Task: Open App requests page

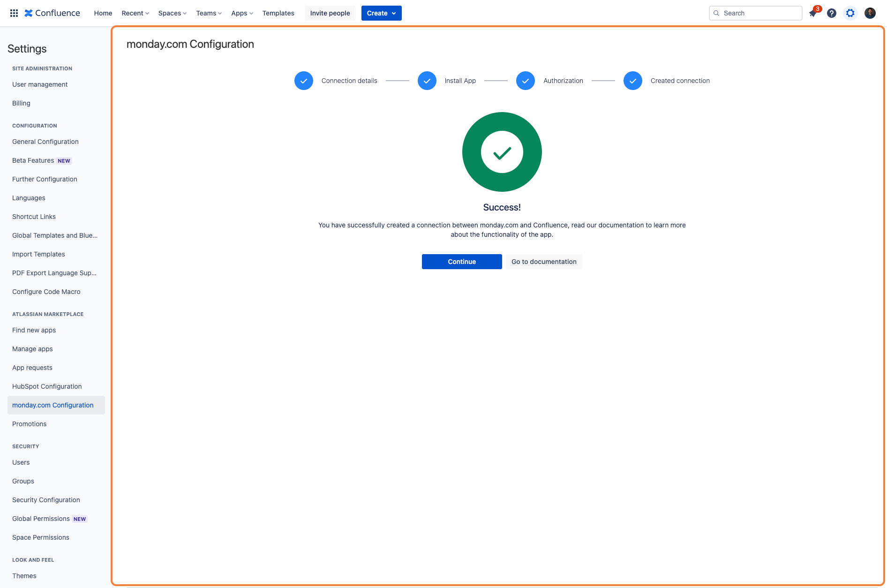Action: tap(56, 368)
